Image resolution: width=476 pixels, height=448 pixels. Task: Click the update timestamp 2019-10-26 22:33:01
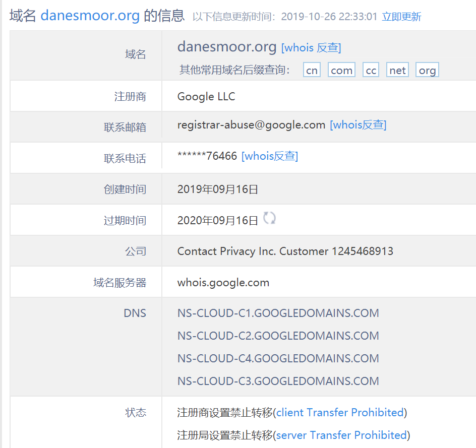[x=329, y=17]
